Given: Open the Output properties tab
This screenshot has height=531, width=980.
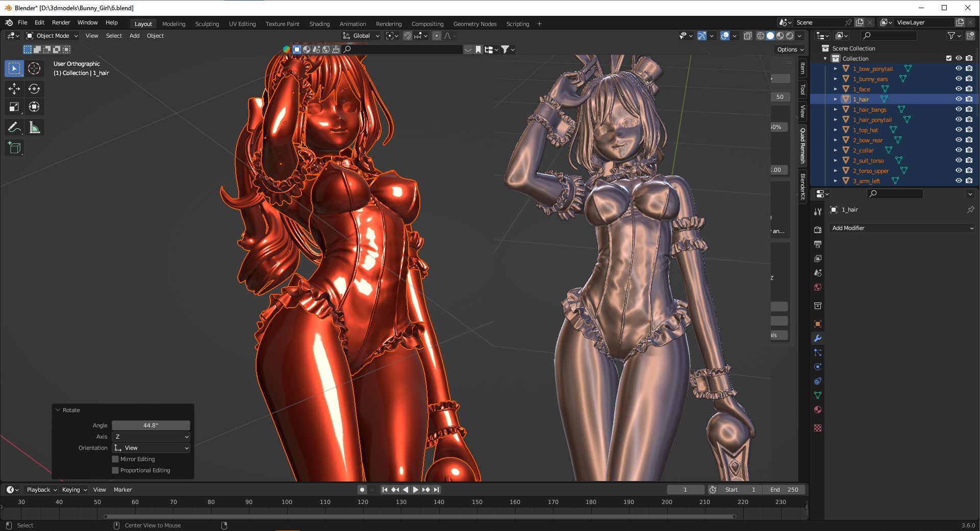Looking at the screenshot, I should tap(818, 244).
